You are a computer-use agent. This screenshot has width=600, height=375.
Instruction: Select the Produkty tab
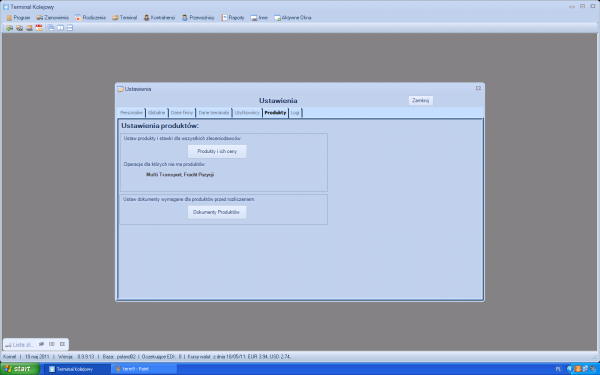coord(275,113)
